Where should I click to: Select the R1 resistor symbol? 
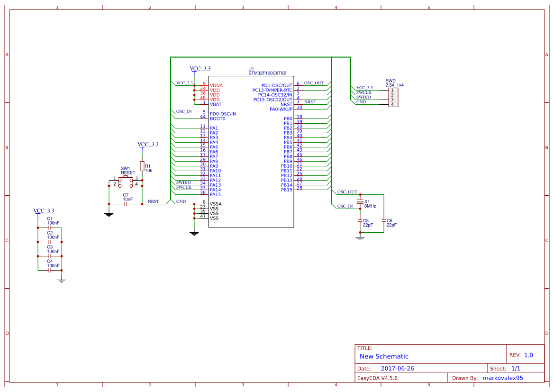pyautogui.click(x=142, y=166)
